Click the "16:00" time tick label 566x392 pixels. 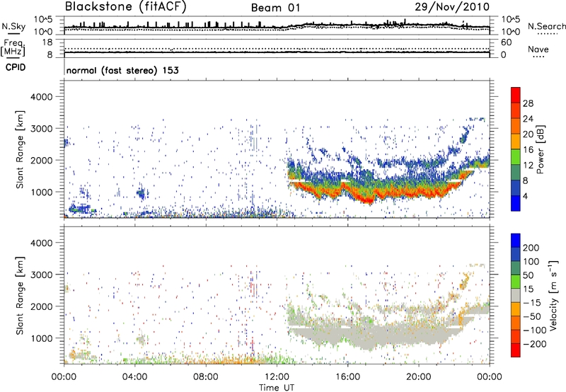tap(347, 377)
